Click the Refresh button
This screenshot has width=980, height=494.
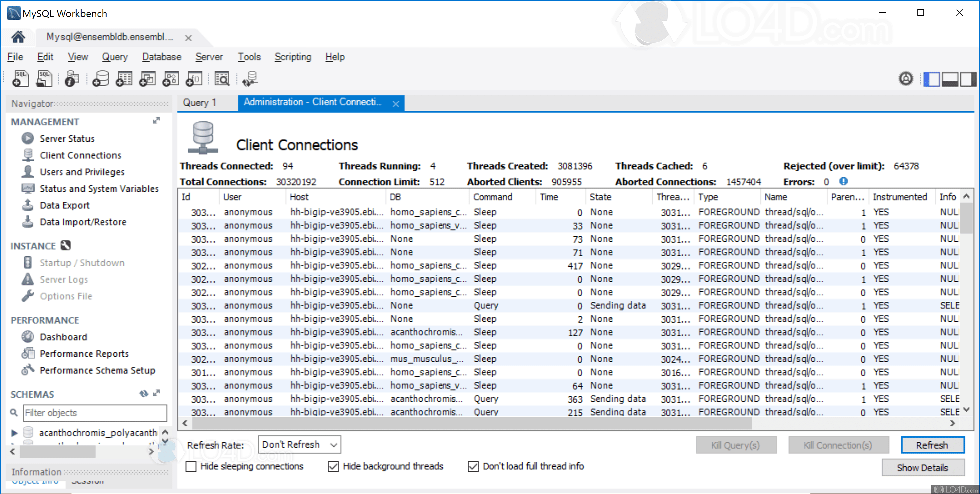click(x=932, y=445)
